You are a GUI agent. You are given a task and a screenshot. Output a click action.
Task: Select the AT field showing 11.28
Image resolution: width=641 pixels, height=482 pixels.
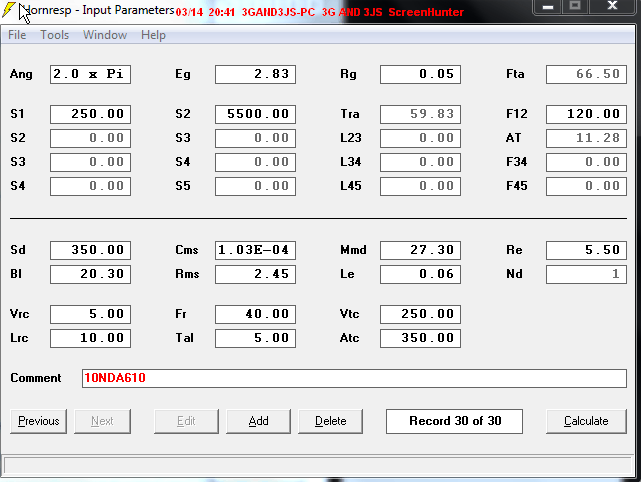pyautogui.click(x=586, y=138)
